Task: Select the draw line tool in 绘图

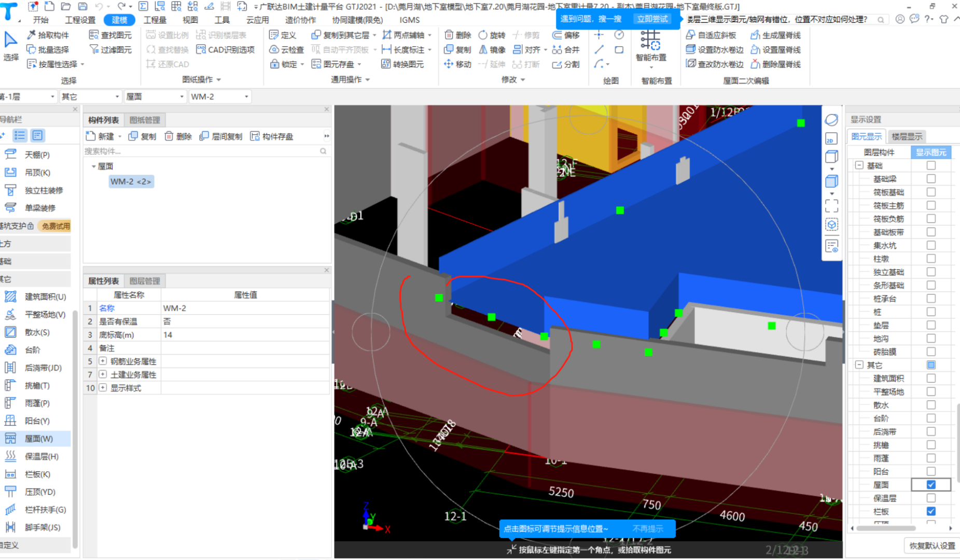Action: pos(599,49)
